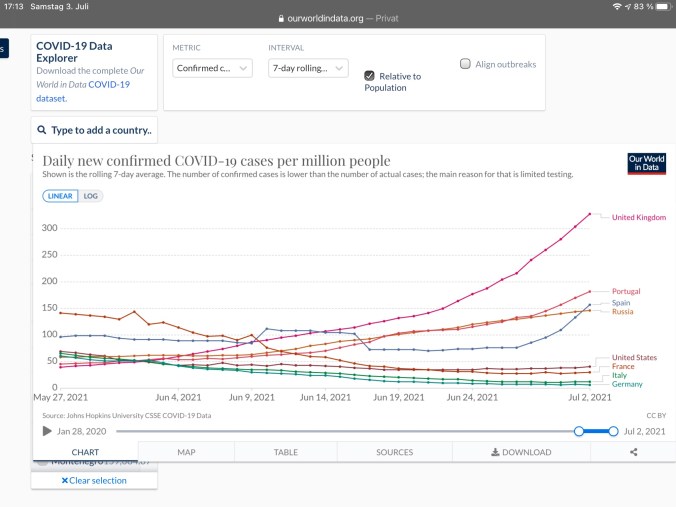This screenshot has height=507, width=676.
Task: Switch chart scale to LOG
Action: click(91, 196)
